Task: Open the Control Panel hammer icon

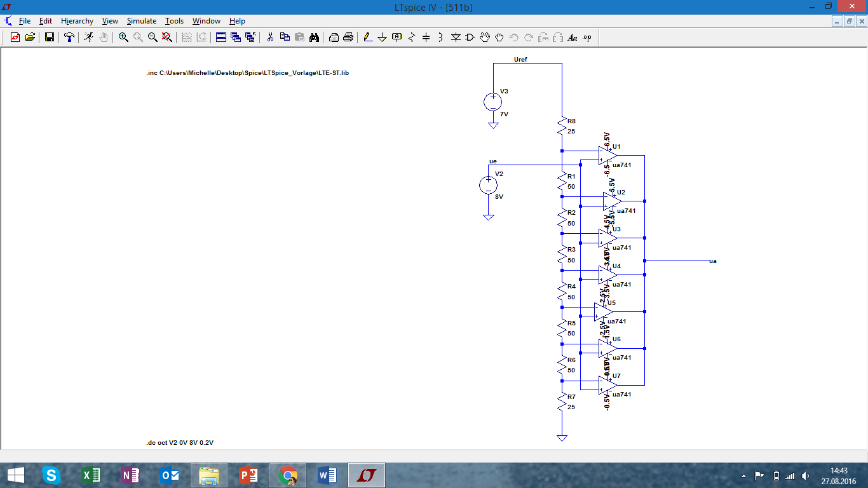Action: pyautogui.click(x=69, y=37)
